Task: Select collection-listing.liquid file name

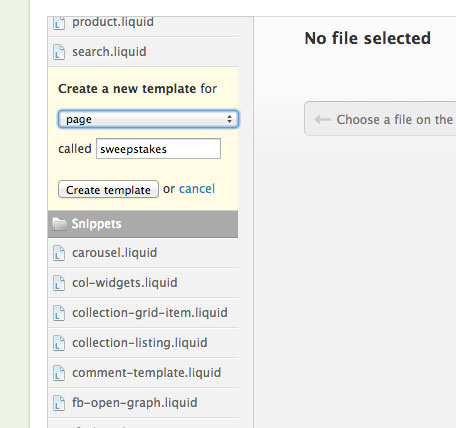Action: tap(140, 343)
